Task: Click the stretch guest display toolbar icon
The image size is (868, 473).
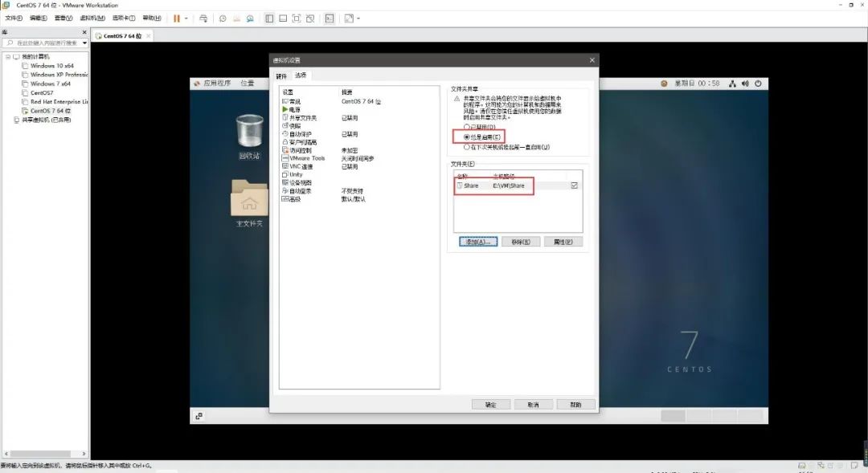Action: 349,18
